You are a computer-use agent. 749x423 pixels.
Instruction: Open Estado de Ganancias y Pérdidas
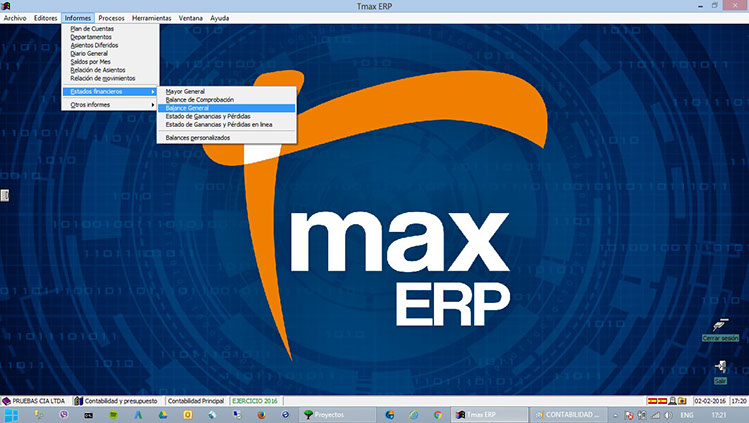point(208,116)
